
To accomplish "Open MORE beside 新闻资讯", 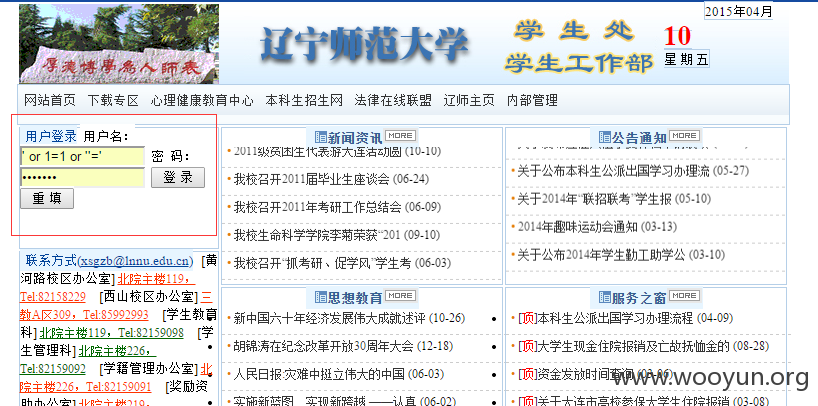I will [x=400, y=136].
